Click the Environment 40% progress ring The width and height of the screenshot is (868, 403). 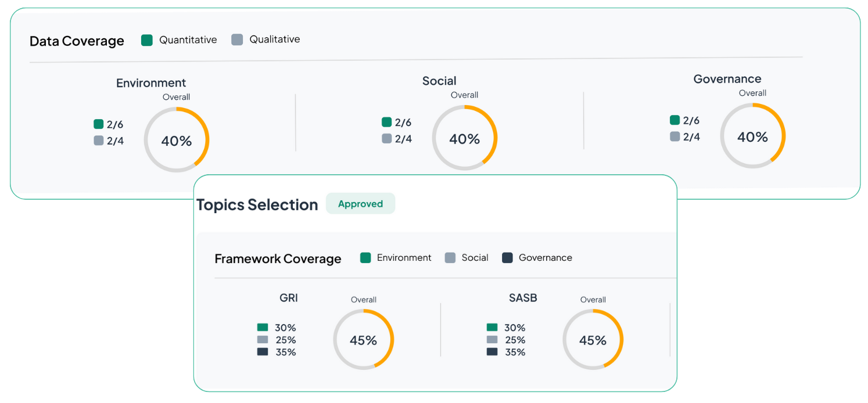[x=176, y=139]
